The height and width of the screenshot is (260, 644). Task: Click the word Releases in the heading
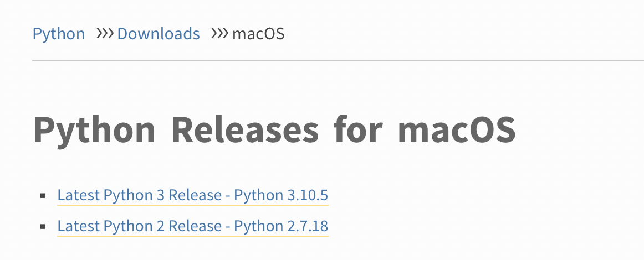click(245, 129)
